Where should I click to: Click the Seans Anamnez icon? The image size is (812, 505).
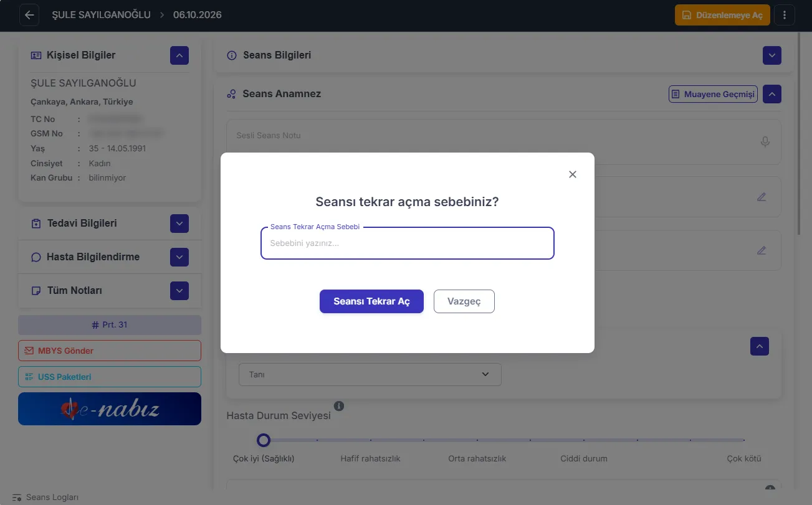point(231,94)
